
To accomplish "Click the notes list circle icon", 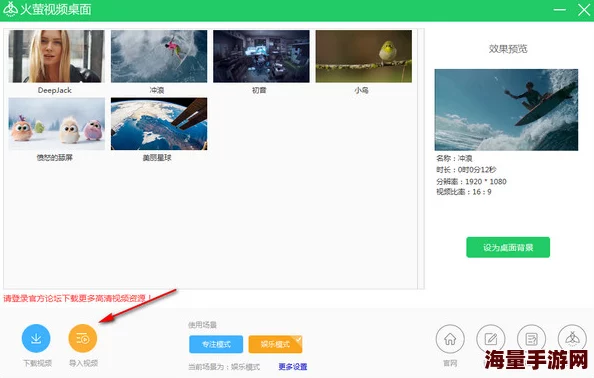I will pos(532,339).
